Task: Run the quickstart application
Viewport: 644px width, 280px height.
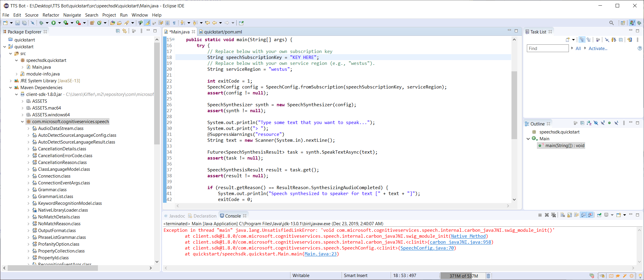Action: point(54,23)
